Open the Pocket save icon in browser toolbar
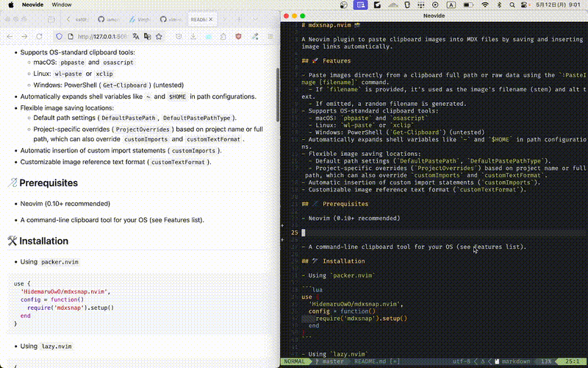 click(179, 36)
